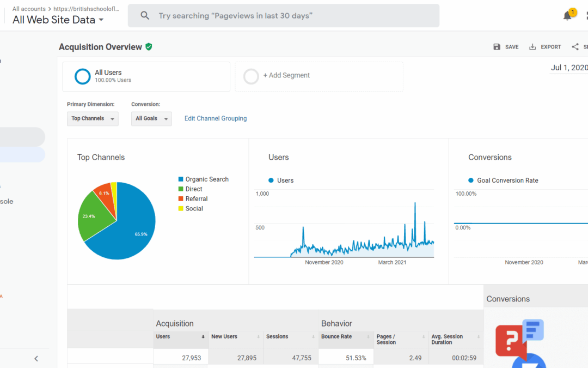
Task: Click the Acquisition table group header
Action: click(175, 323)
